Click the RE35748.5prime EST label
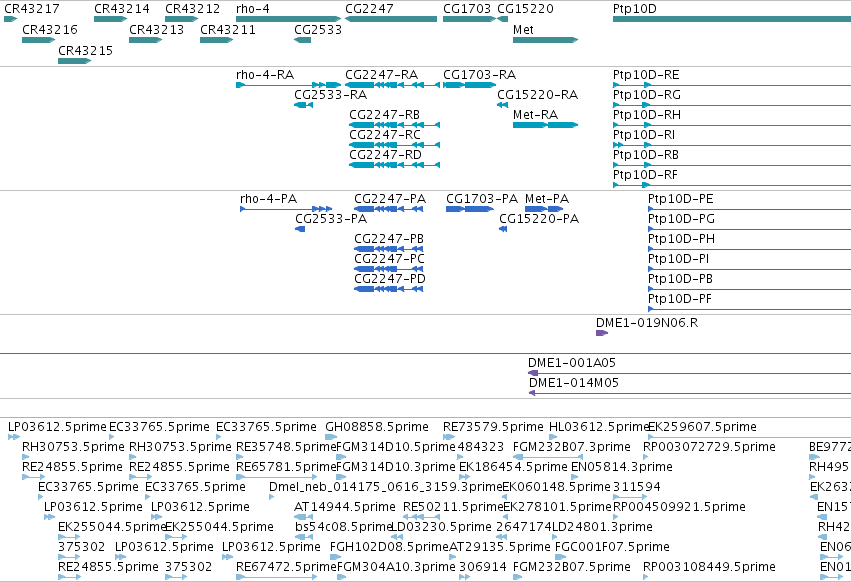 point(287,447)
